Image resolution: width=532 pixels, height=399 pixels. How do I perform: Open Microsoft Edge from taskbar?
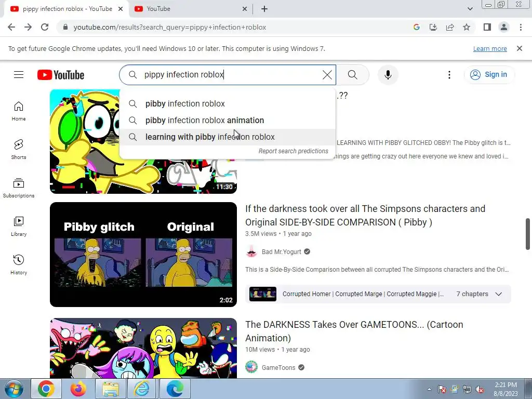pyautogui.click(x=175, y=389)
